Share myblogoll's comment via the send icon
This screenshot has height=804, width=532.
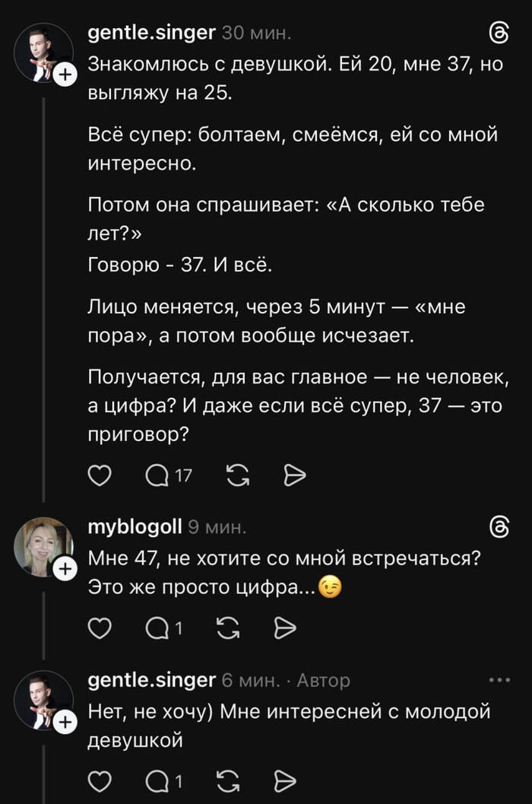point(287,628)
